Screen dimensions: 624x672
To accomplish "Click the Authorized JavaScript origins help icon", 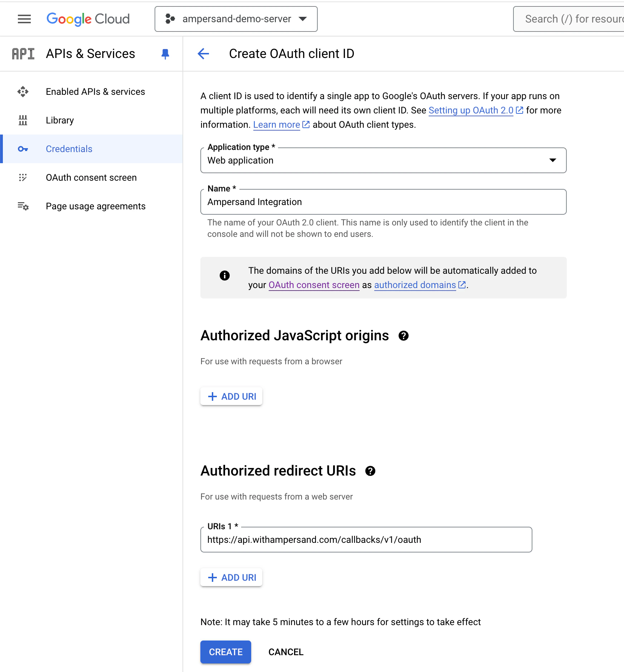I will [404, 336].
